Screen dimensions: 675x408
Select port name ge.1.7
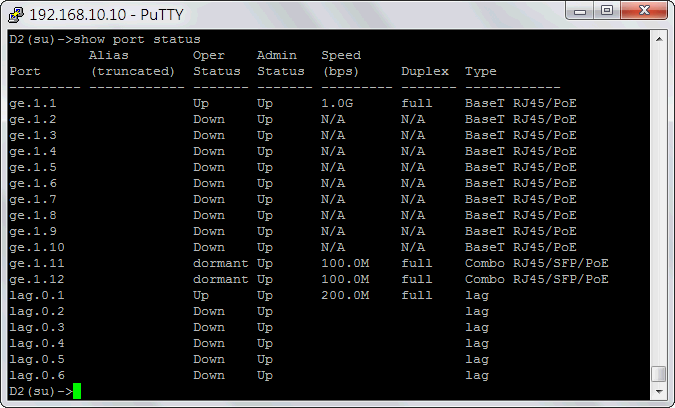[33, 200]
